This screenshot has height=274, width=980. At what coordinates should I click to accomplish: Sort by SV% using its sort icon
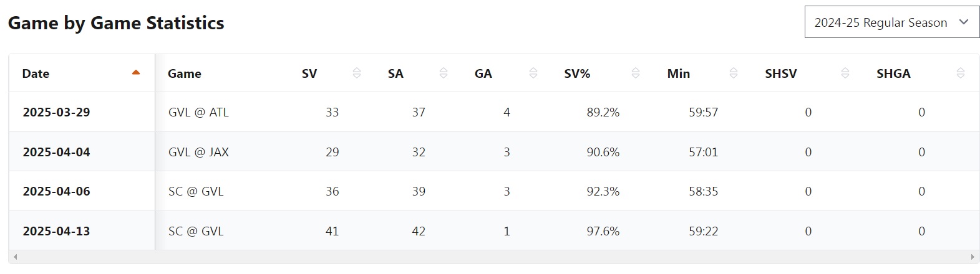[636, 73]
